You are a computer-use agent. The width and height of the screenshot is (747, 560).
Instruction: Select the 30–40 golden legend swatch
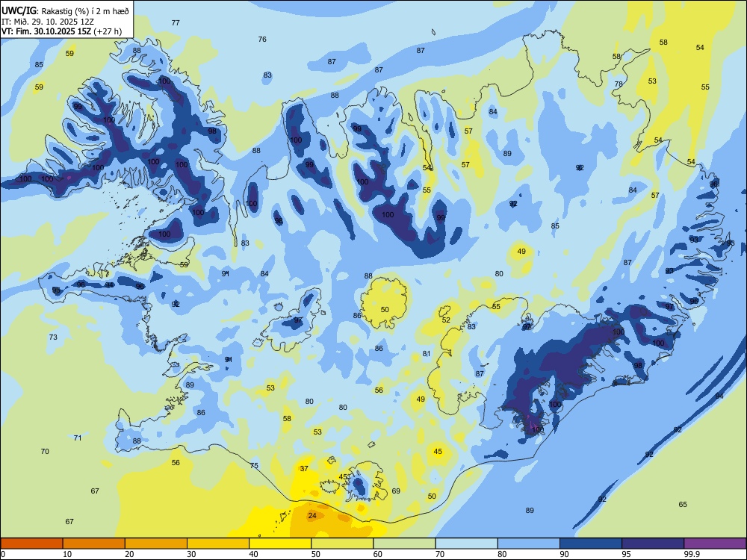[218, 544]
